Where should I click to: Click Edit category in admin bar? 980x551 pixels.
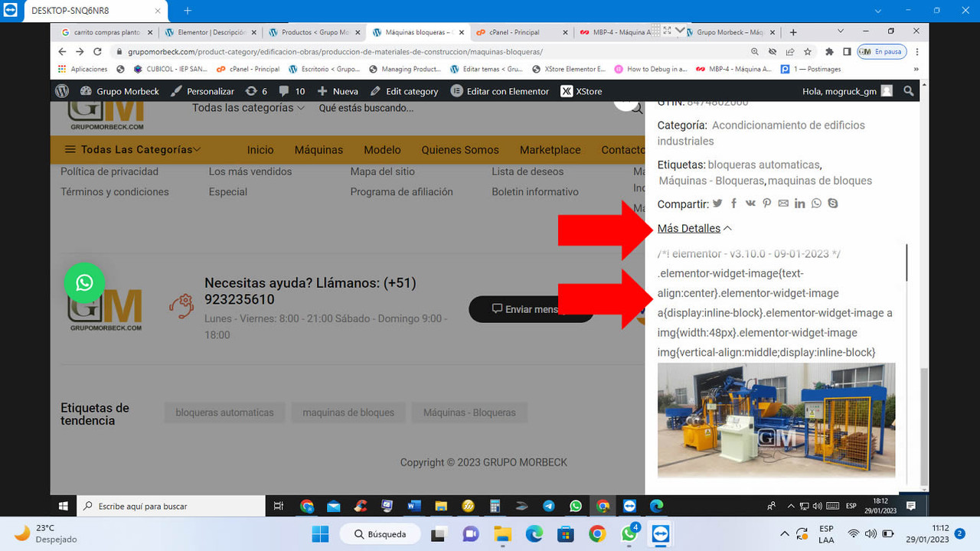404,91
